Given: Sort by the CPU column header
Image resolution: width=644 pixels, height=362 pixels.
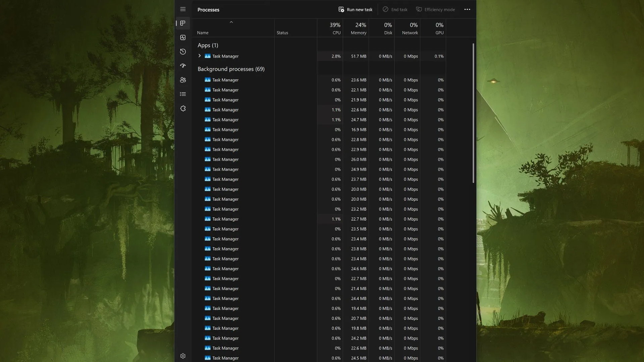Looking at the screenshot, I should tap(334, 28).
